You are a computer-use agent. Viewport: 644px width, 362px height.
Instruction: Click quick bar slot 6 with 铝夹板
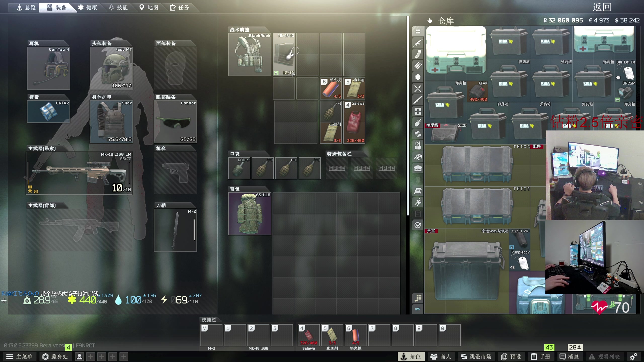tap(355, 335)
